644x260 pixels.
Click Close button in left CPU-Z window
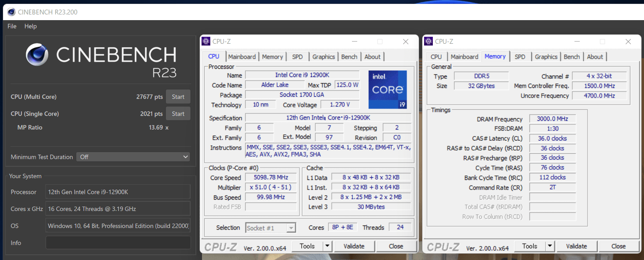click(396, 246)
